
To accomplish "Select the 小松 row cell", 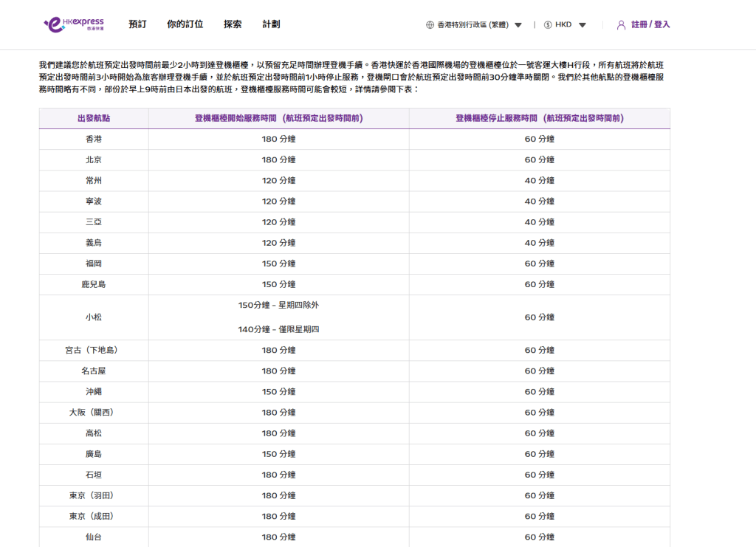I will click(x=94, y=317).
